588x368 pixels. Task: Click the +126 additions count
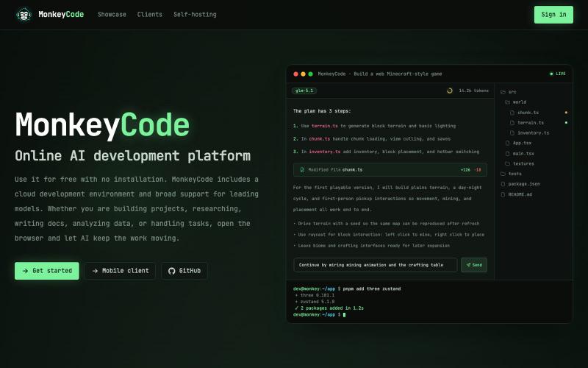point(465,170)
